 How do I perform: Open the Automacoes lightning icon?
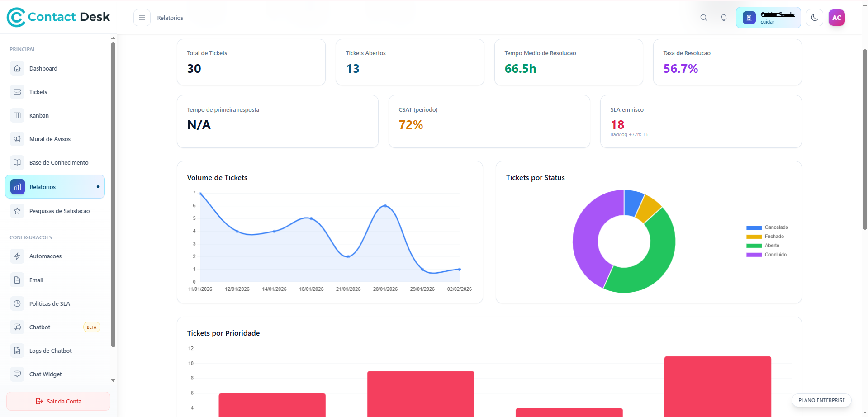coord(17,256)
